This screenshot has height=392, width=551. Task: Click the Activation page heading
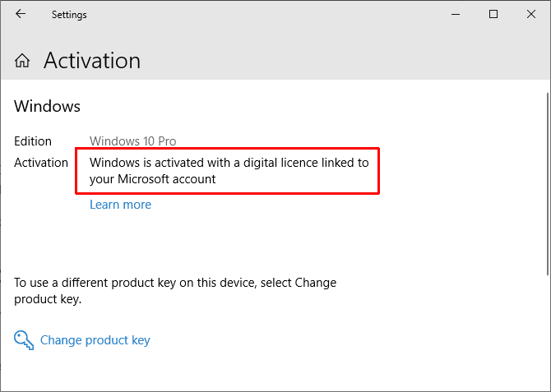click(92, 61)
